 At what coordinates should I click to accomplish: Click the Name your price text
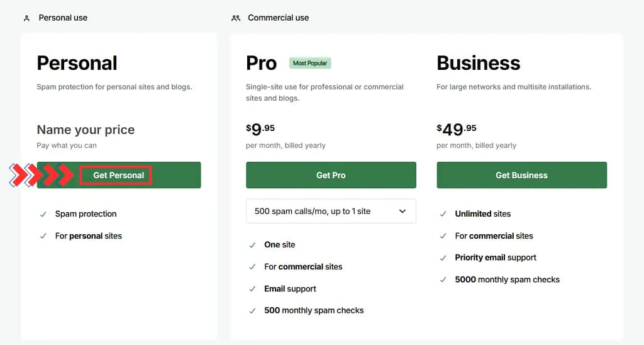(x=86, y=130)
